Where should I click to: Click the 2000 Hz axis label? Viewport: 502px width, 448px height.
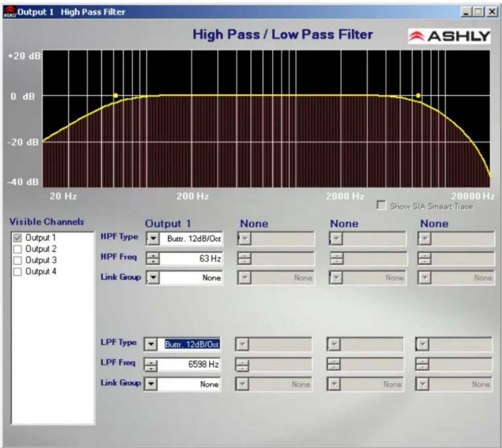(x=345, y=196)
